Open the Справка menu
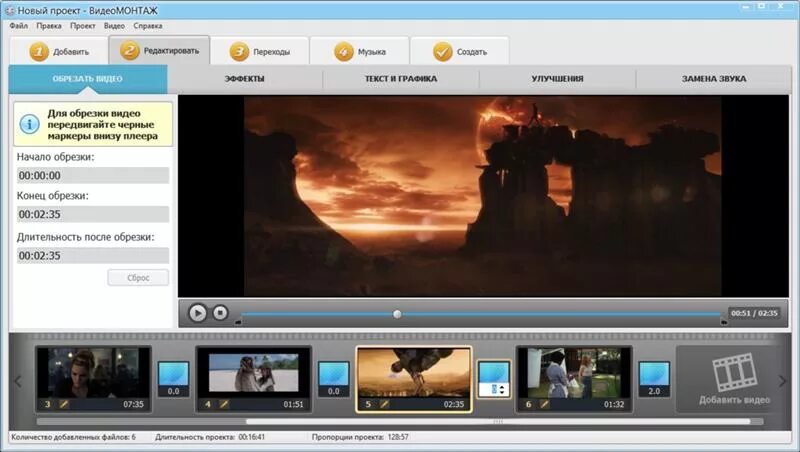 (148, 26)
